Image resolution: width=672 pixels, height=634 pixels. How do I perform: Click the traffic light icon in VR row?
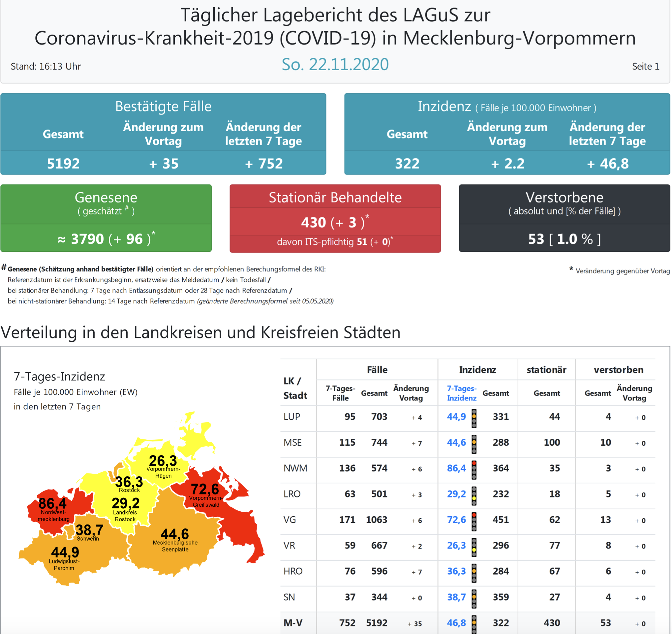[474, 547]
